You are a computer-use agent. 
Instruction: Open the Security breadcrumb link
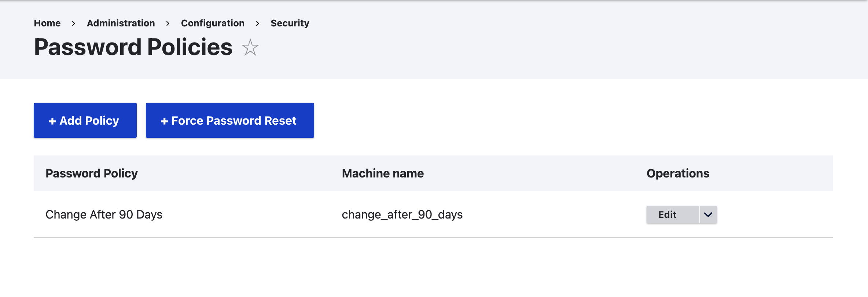290,23
